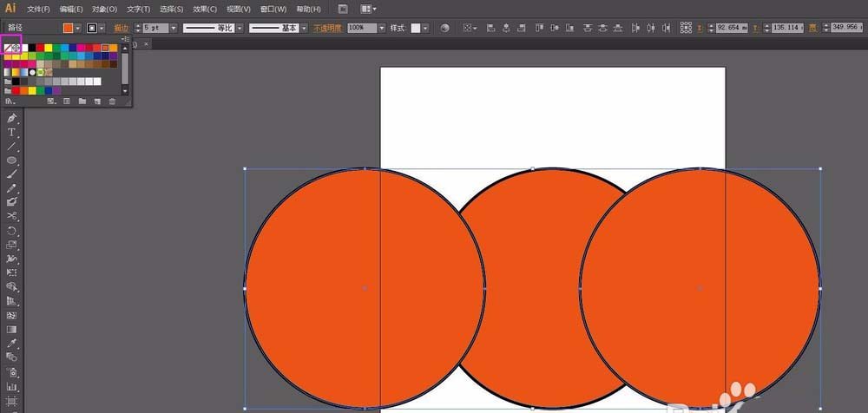Pick the yellow swatch in top row
The image size is (868, 413).
click(x=48, y=49)
